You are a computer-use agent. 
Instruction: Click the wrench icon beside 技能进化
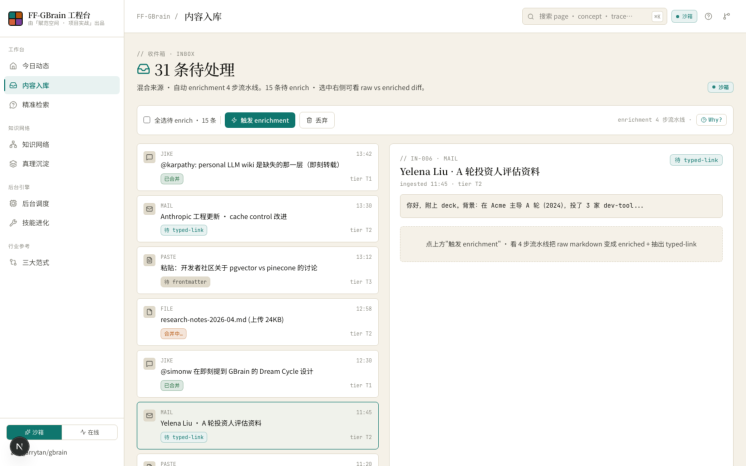[13, 223]
